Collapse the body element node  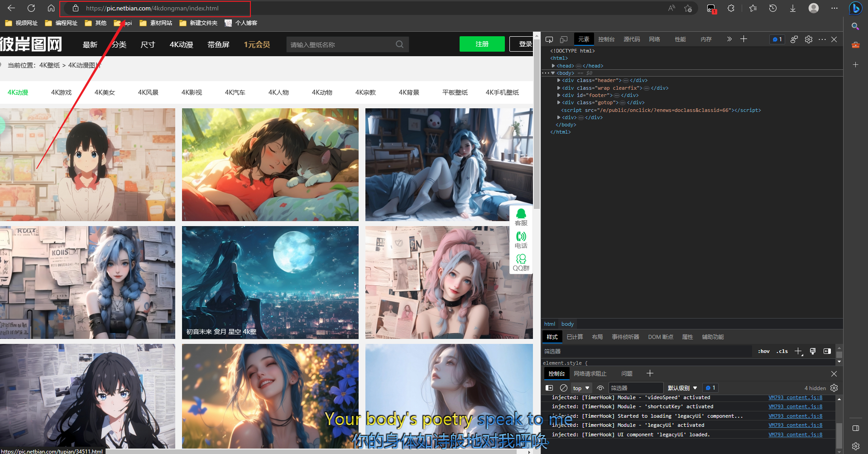click(553, 73)
